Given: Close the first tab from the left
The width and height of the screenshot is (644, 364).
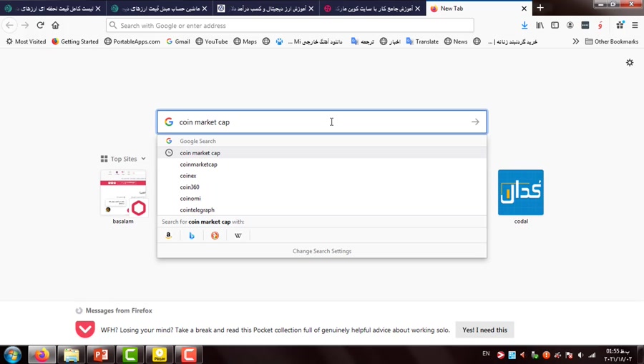Looking at the screenshot, I should pos(98,8).
